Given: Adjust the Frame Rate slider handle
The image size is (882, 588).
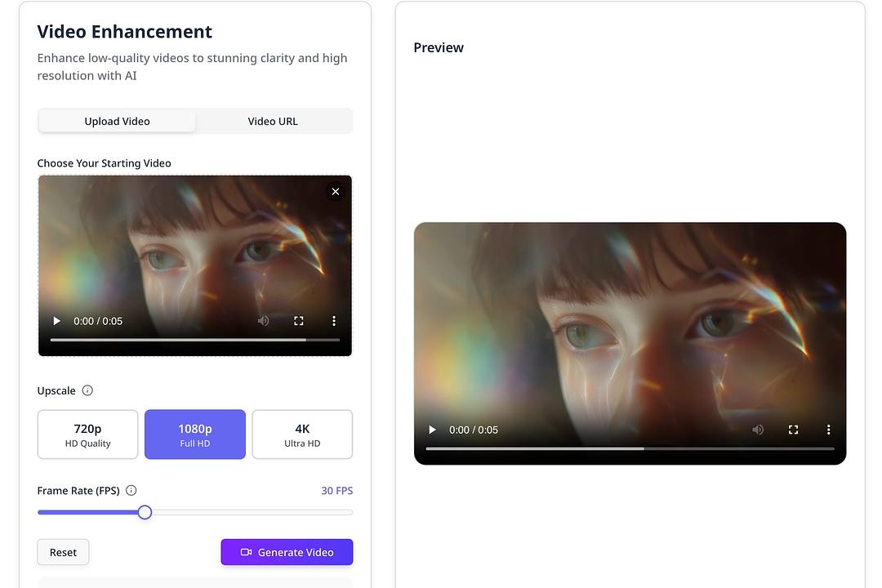Looking at the screenshot, I should (145, 512).
